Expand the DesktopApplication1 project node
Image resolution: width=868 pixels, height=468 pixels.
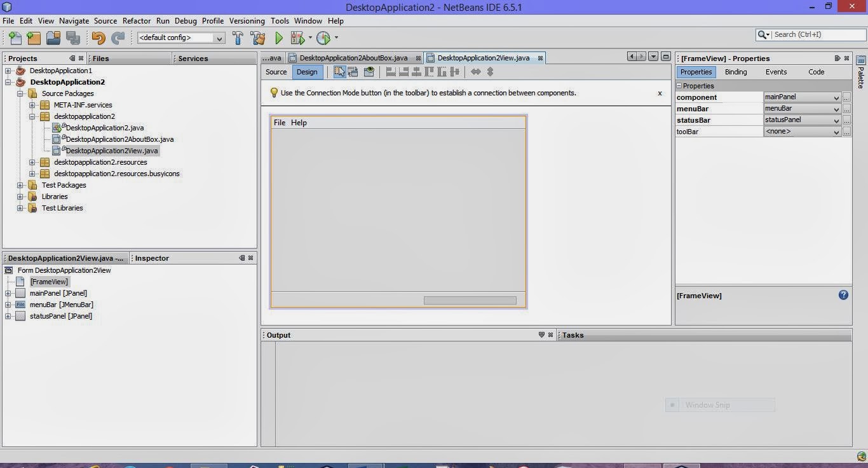point(8,71)
